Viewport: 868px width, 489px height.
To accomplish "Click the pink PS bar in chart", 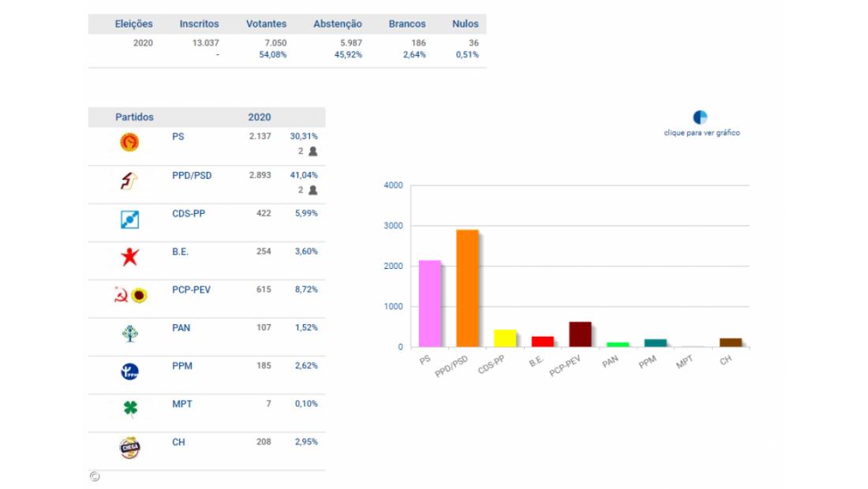I will (429, 304).
